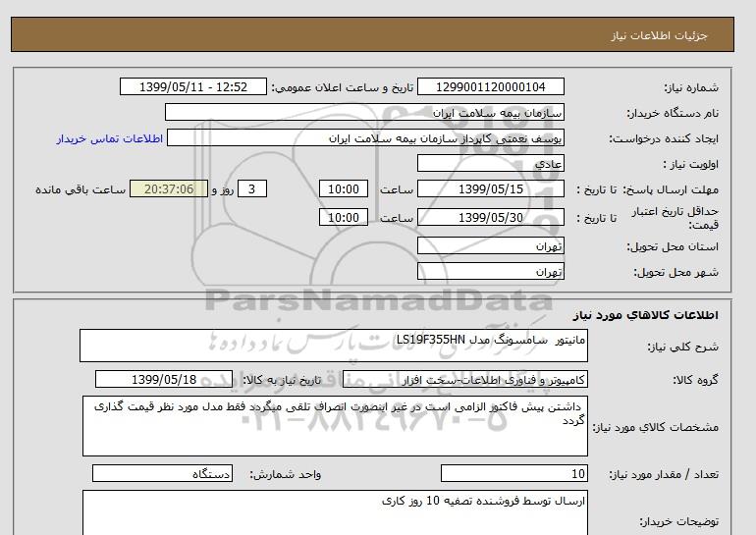Click request creator field یوسف نعمتی
756x535 pixels.
pos(365,138)
